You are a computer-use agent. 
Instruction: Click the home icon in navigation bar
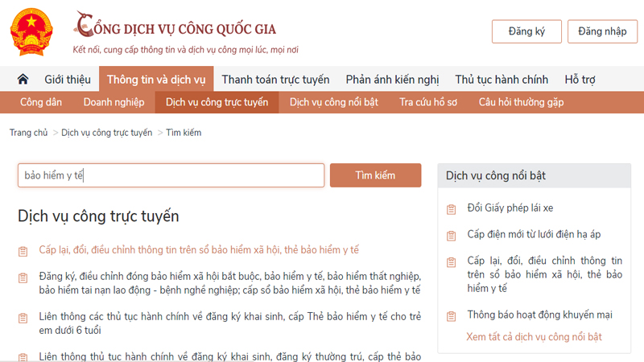tap(23, 80)
